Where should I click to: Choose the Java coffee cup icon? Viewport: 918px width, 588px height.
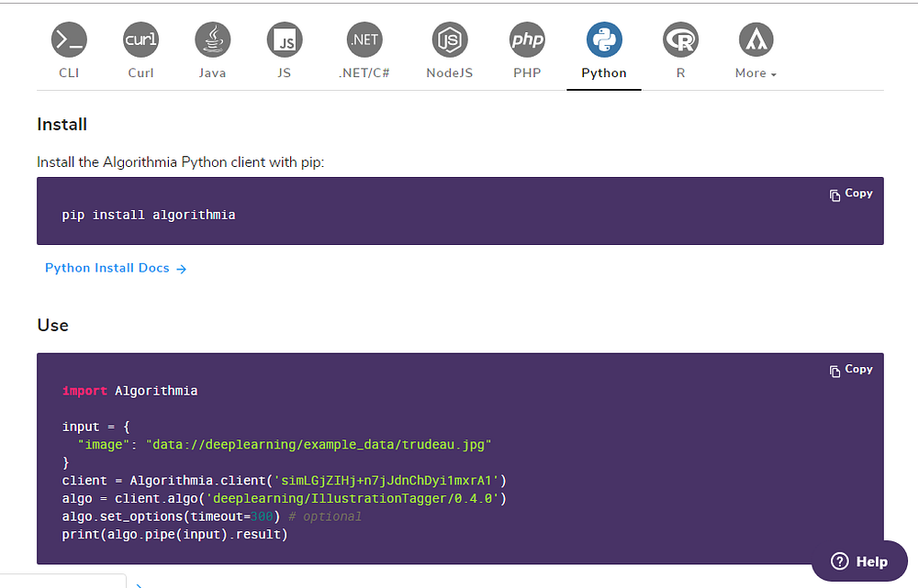(x=213, y=39)
